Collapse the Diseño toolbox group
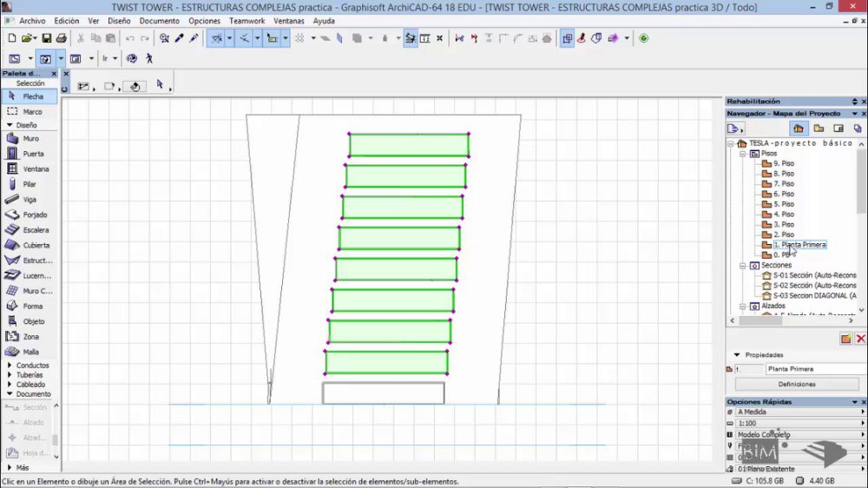The image size is (868, 488). click(x=10, y=125)
